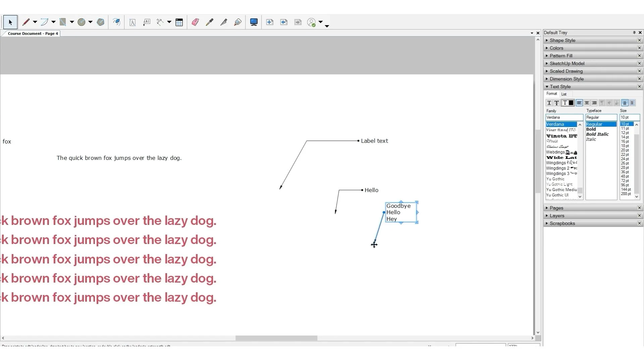
Task: Start a presentation with the monitor icon
Action: coord(254,22)
